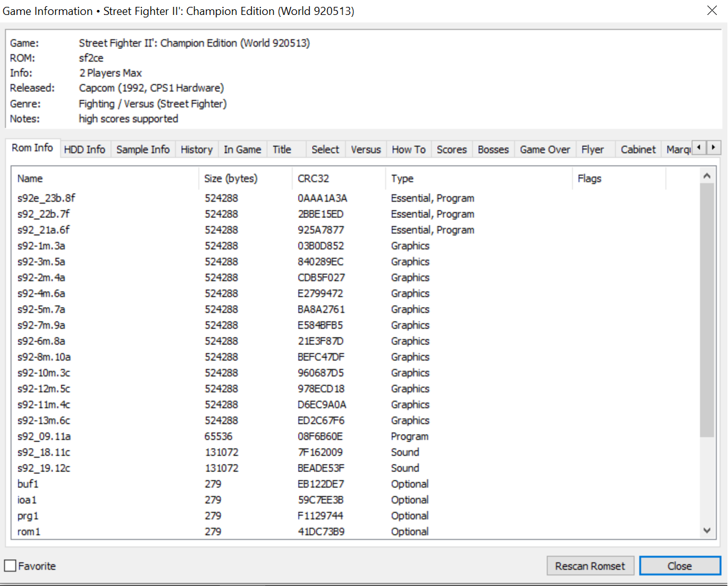Image resolution: width=728 pixels, height=586 pixels.
Task: Select the s92-5m.7a ROM entry
Action: [x=355, y=310]
